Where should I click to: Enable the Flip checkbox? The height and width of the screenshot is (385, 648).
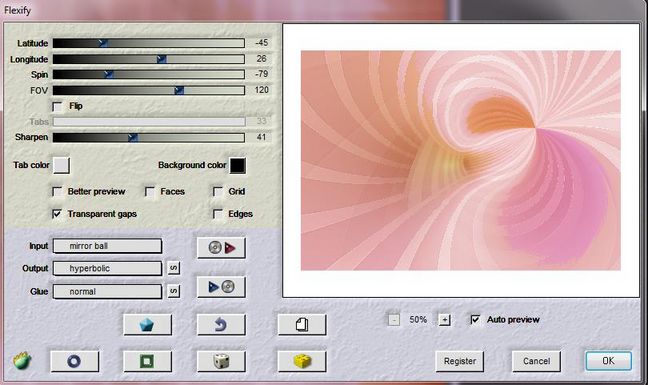(x=58, y=107)
